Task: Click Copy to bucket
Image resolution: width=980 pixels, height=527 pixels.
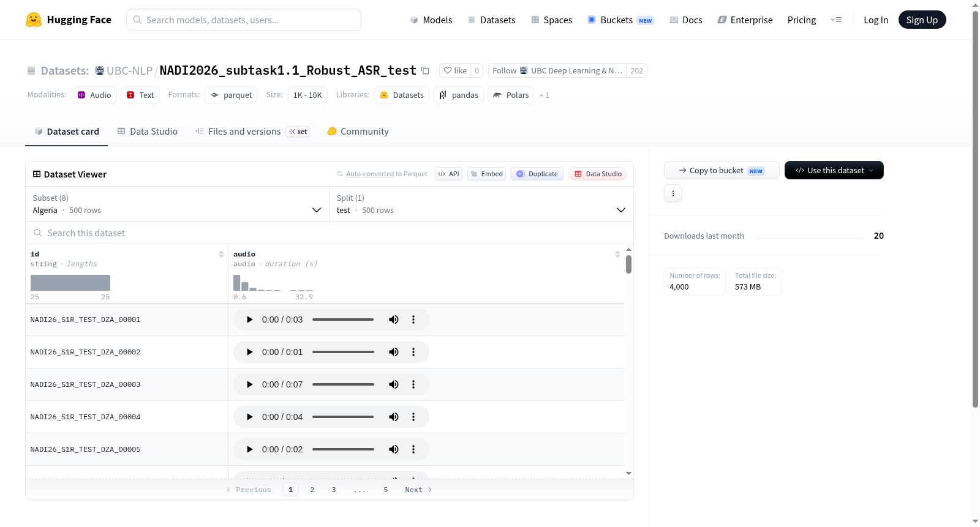Action: tap(722, 170)
